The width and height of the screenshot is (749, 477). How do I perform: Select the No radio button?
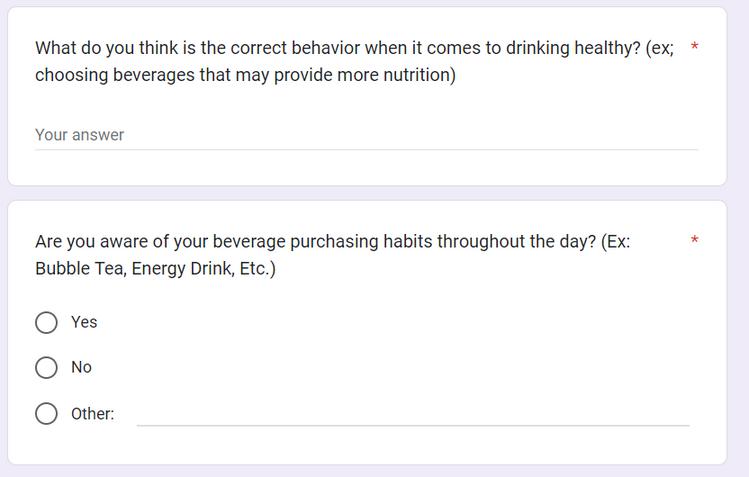click(x=46, y=367)
